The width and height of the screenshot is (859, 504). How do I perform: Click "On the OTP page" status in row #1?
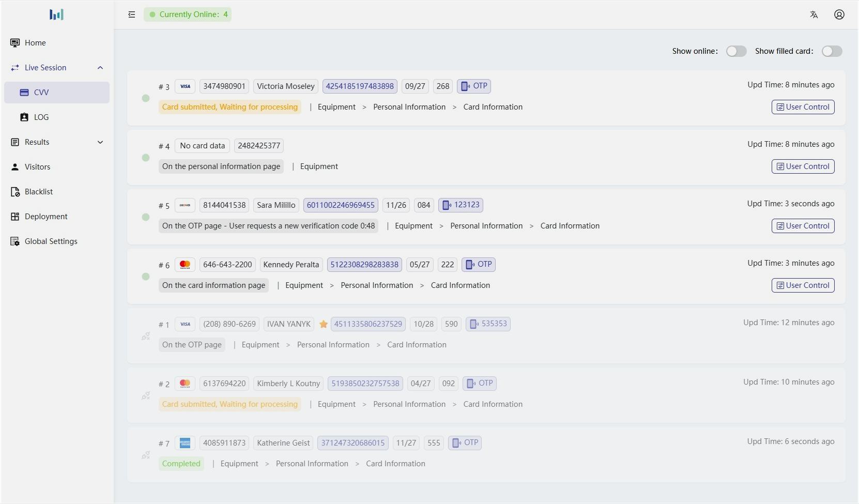tap(192, 345)
